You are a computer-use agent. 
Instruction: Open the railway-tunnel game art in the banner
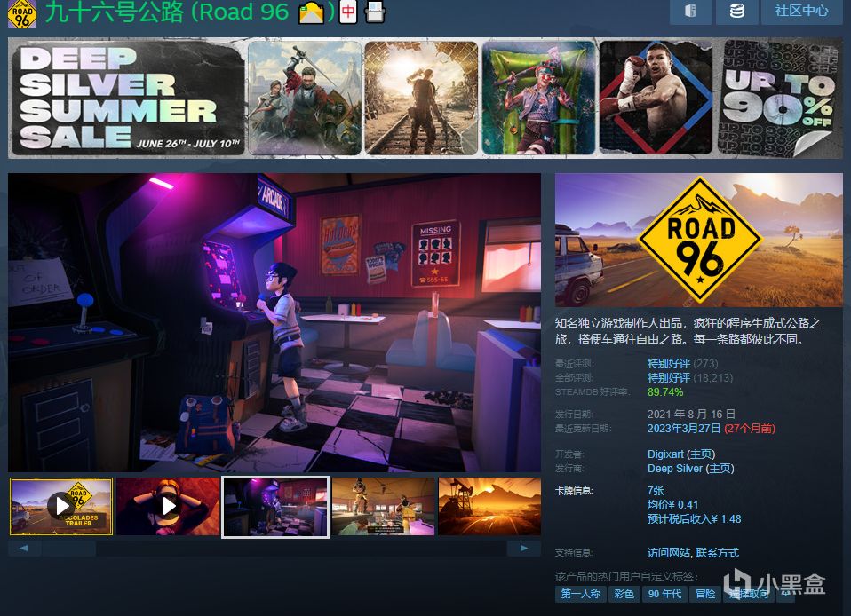[421, 99]
